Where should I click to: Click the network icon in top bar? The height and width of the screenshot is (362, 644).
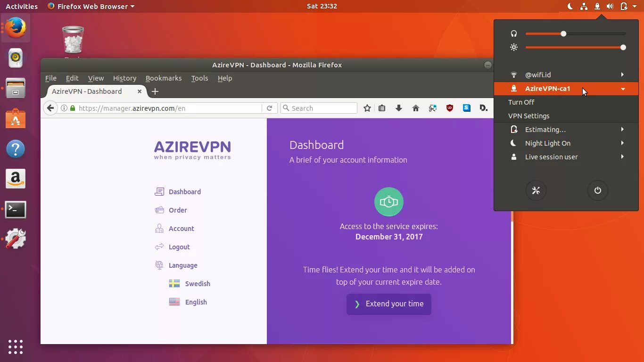pyautogui.click(x=584, y=6)
